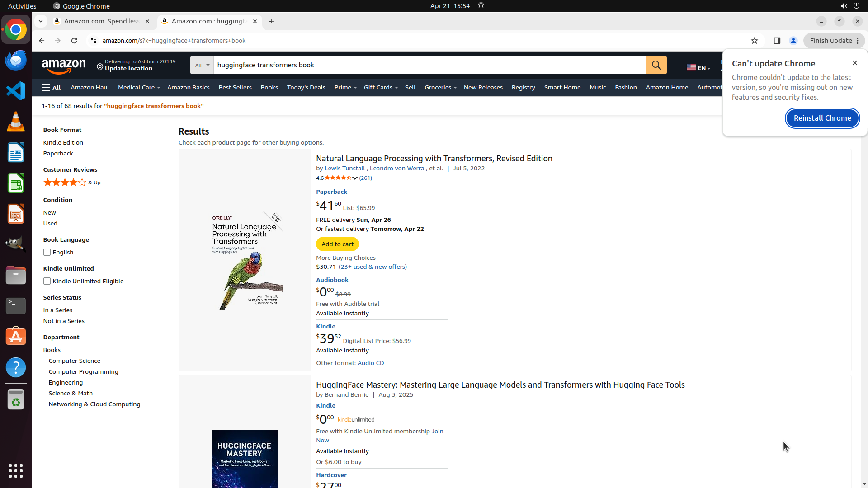Open the Chrome side panel icon
Viewport: 868px width, 488px height.
(777, 41)
